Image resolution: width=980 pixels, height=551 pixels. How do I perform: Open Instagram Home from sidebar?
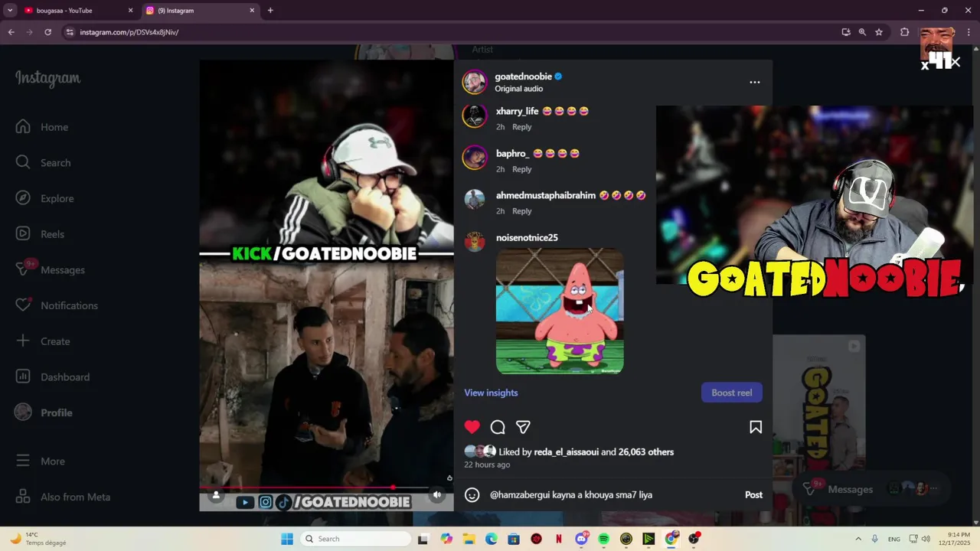(x=42, y=127)
